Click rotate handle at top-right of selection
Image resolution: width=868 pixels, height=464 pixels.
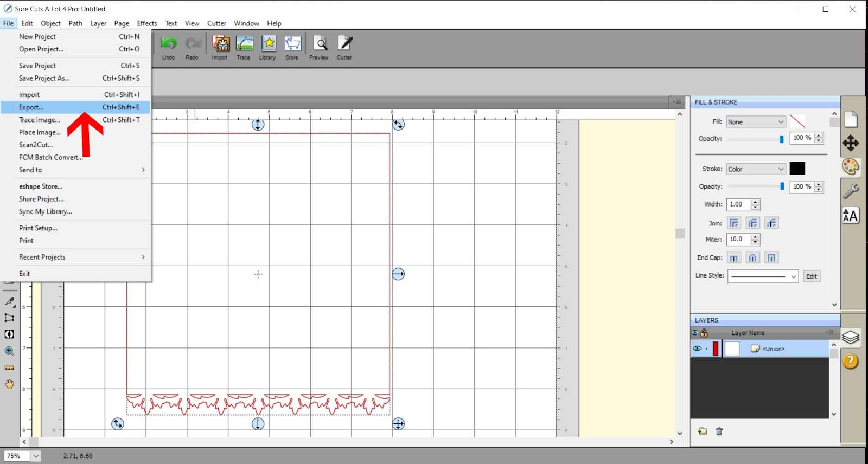398,125
